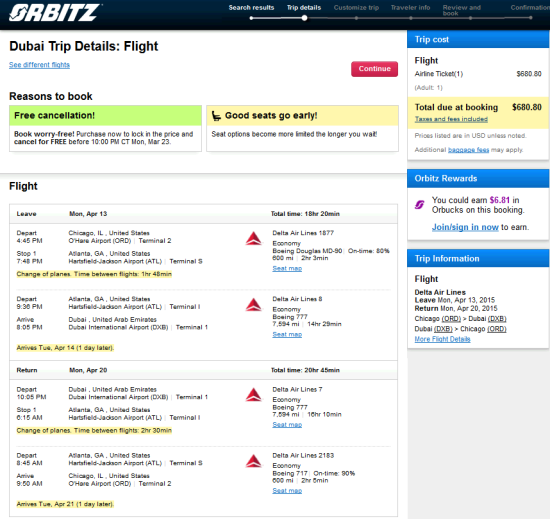Image resolution: width=550 pixels, height=519 pixels.
Task: Click the Trip cost panel header
Action: click(x=478, y=39)
